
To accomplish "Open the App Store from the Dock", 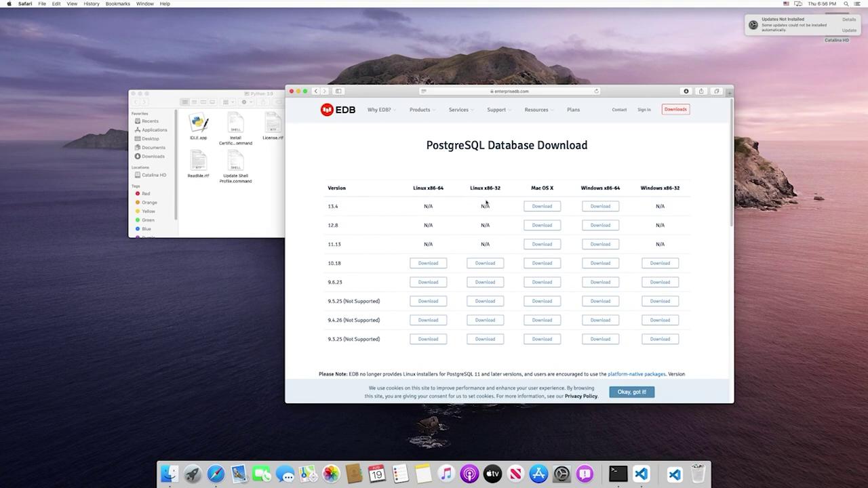I will pyautogui.click(x=538, y=474).
